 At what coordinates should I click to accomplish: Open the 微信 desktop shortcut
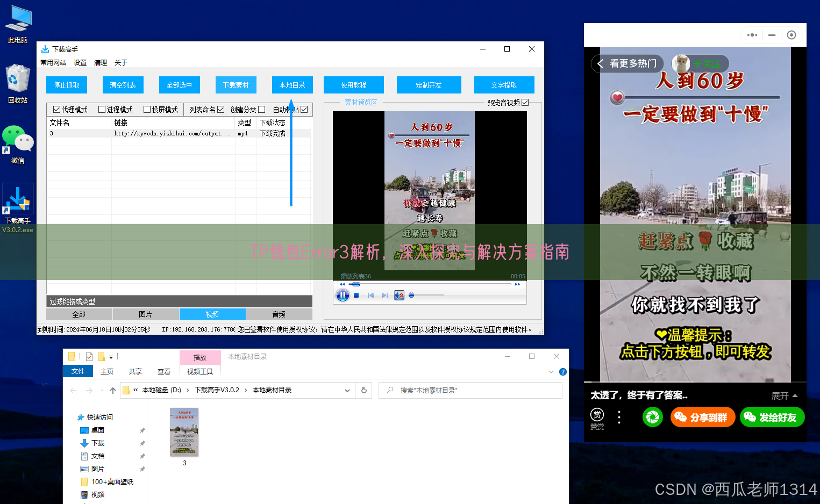click(18, 144)
